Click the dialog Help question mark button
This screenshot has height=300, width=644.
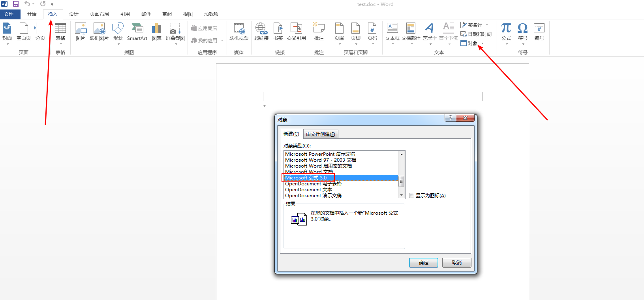click(x=450, y=118)
